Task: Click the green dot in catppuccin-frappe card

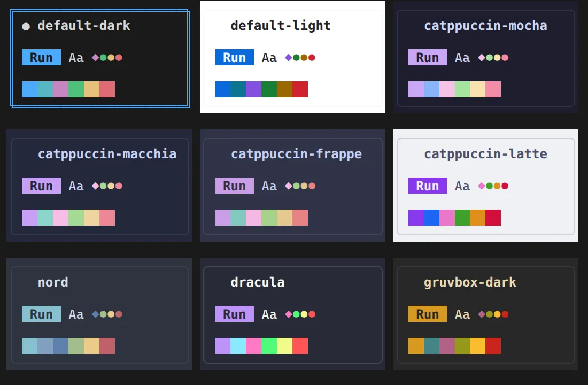Action: [x=296, y=186]
